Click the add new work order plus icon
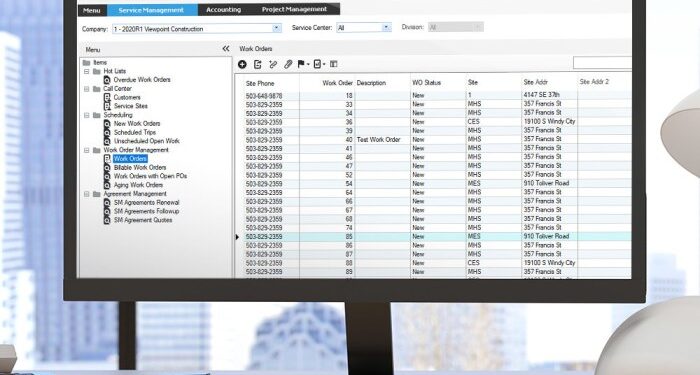Screen dimensions: 700x375 (x=242, y=64)
